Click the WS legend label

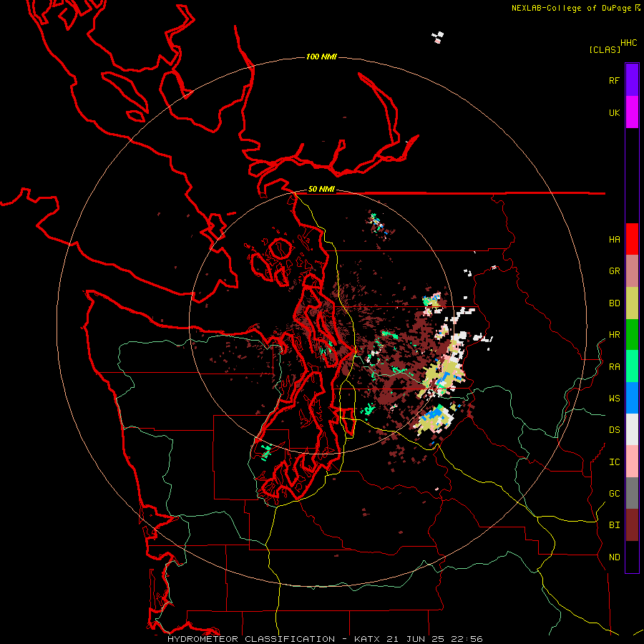(x=614, y=398)
